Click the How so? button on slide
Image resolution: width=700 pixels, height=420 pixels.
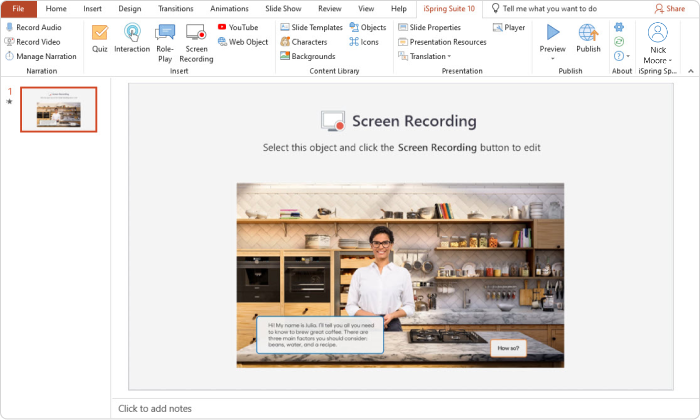(x=508, y=348)
